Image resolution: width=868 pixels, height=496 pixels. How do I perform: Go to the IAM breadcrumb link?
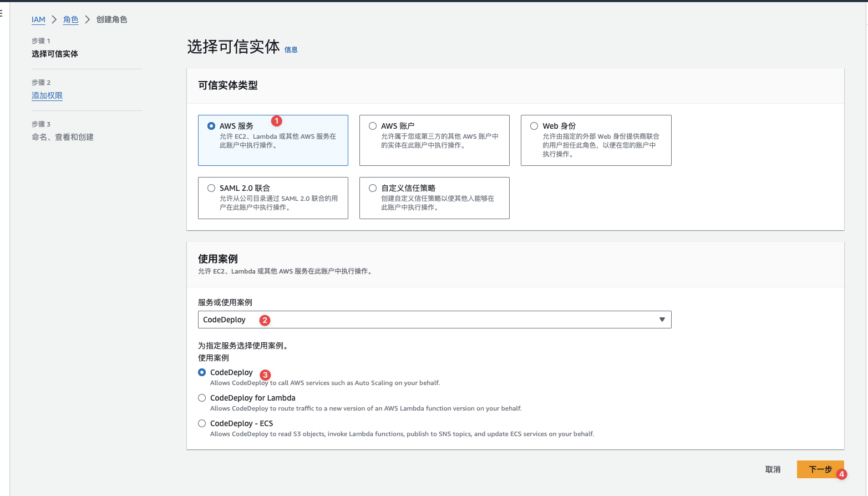(38, 19)
